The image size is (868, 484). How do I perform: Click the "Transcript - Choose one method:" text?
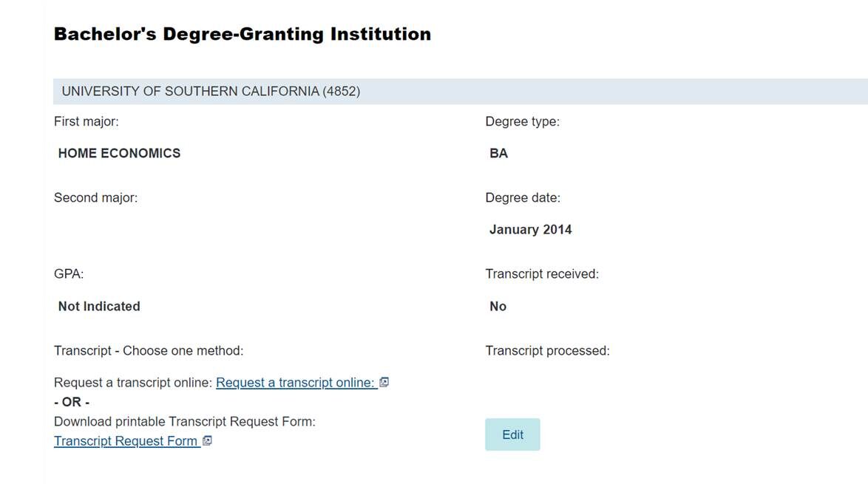pos(149,351)
